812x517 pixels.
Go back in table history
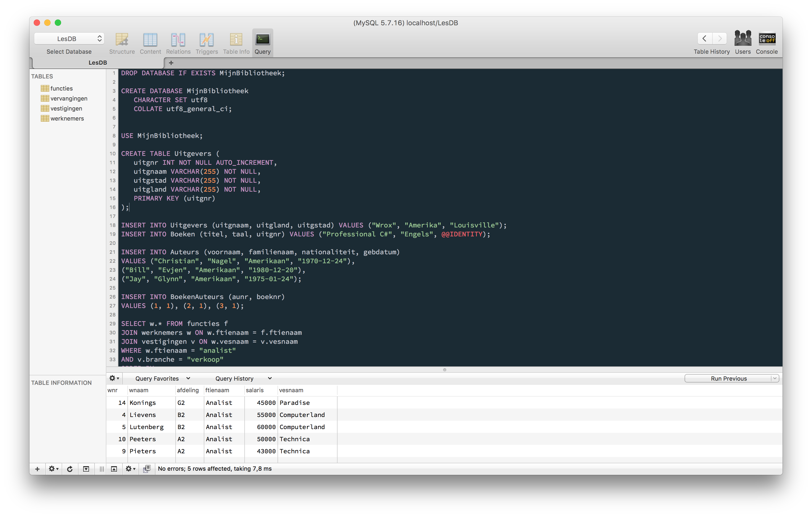coord(704,38)
